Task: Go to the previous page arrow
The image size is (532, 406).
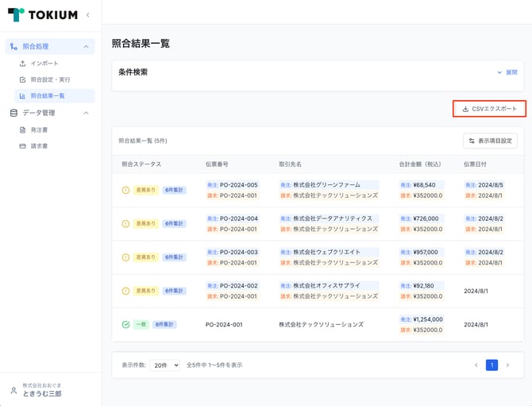Action: [x=476, y=365]
